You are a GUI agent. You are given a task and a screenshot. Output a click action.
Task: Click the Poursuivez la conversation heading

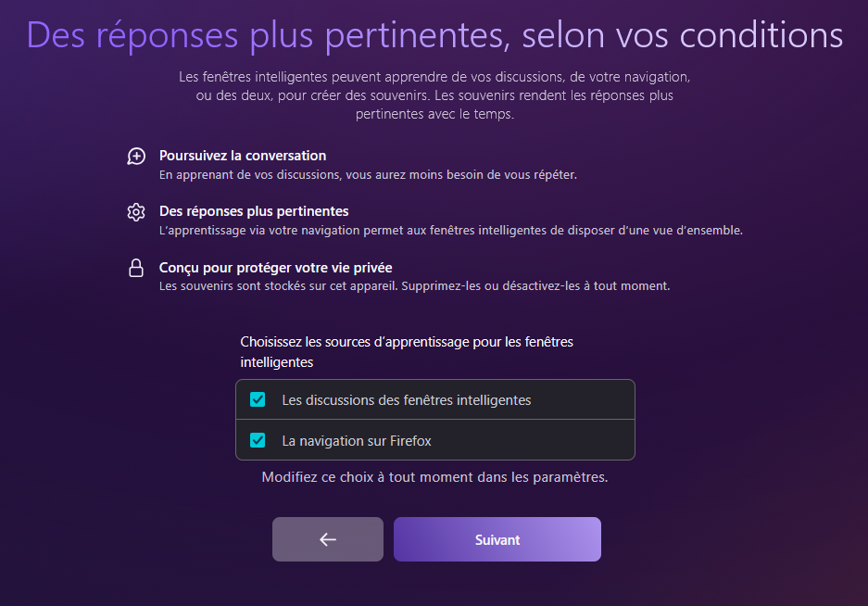243,156
